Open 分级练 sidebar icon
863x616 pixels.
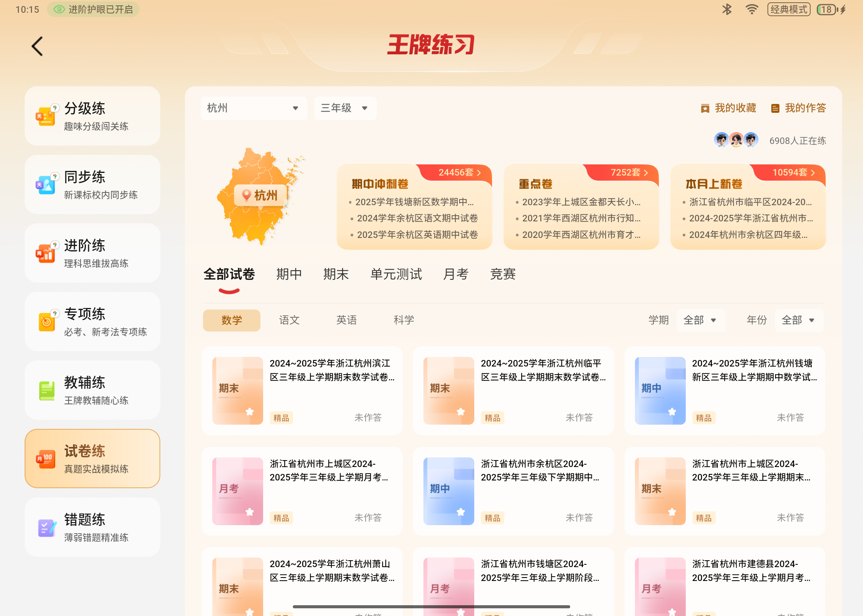pyautogui.click(x=47, y=115)
